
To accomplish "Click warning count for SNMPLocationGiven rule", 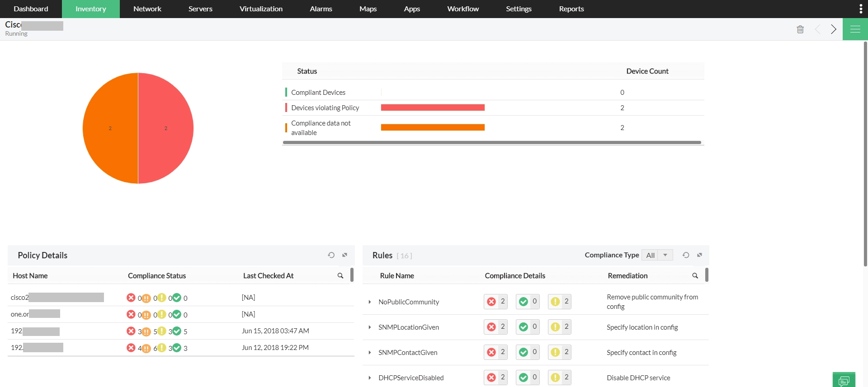I will point(560,327).
